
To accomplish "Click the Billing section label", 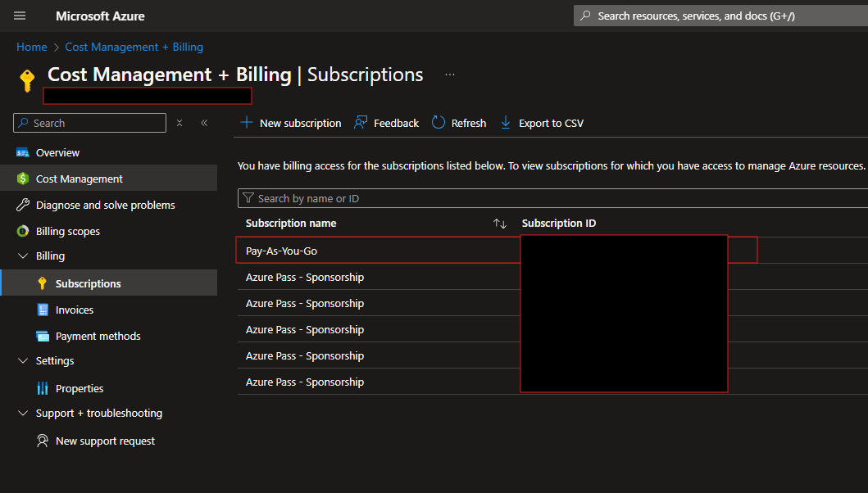I will click(x=50, y=256).
